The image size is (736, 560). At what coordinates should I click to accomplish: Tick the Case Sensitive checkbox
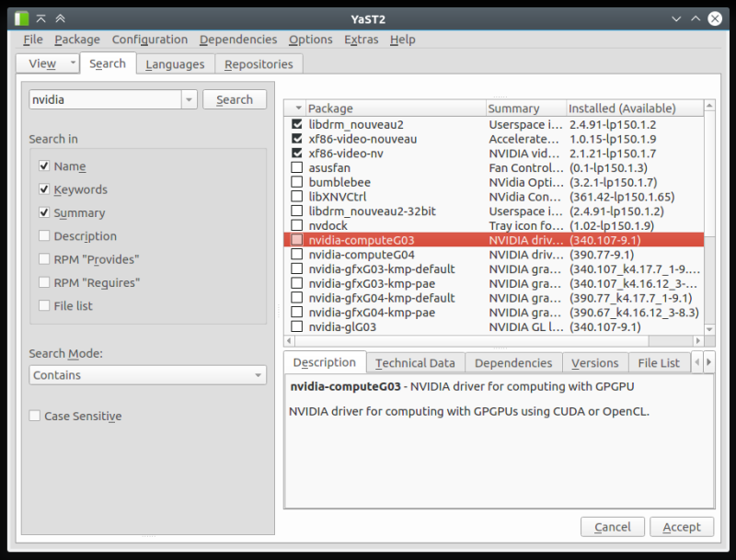click(35, 417)
